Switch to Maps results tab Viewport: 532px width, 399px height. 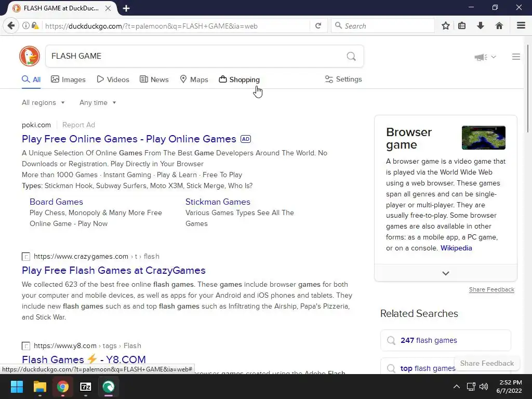click(194, 79)
